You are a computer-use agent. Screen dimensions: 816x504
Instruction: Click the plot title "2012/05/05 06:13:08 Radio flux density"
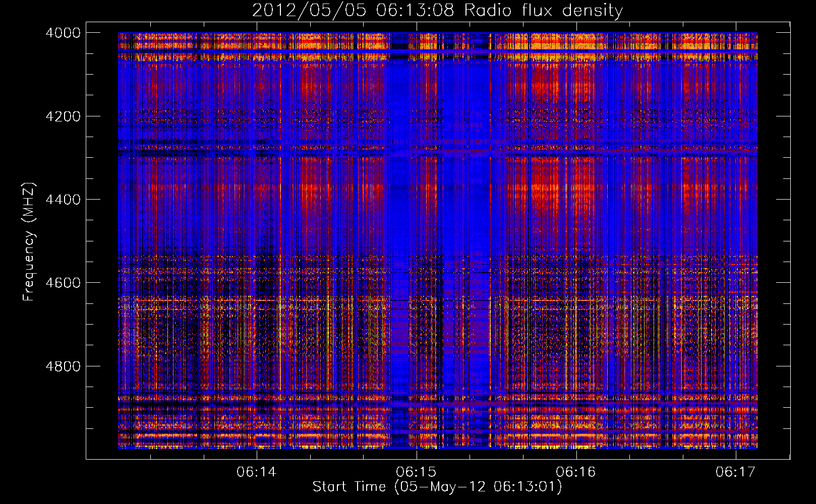point(437,11)
